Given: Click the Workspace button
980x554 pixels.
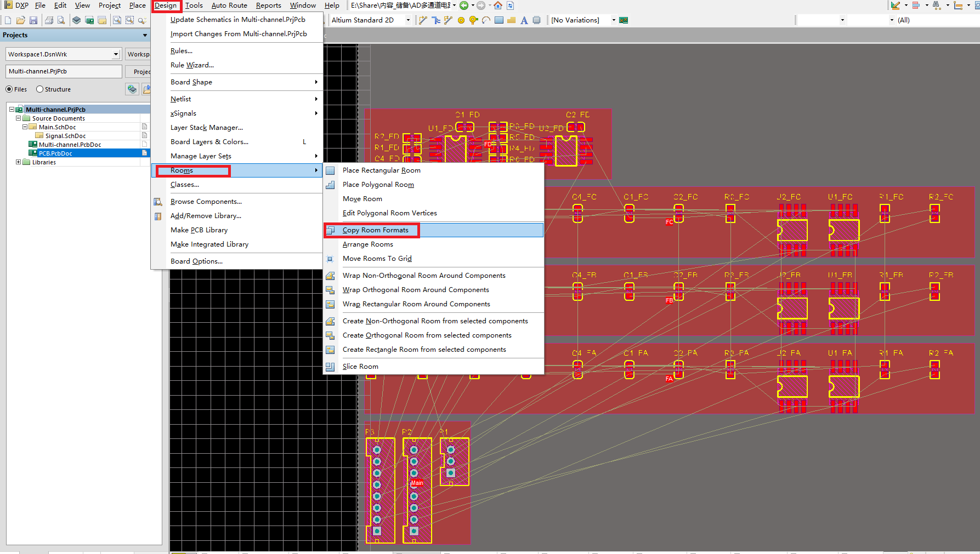Looking at the screenshot, I should (138, 54).
